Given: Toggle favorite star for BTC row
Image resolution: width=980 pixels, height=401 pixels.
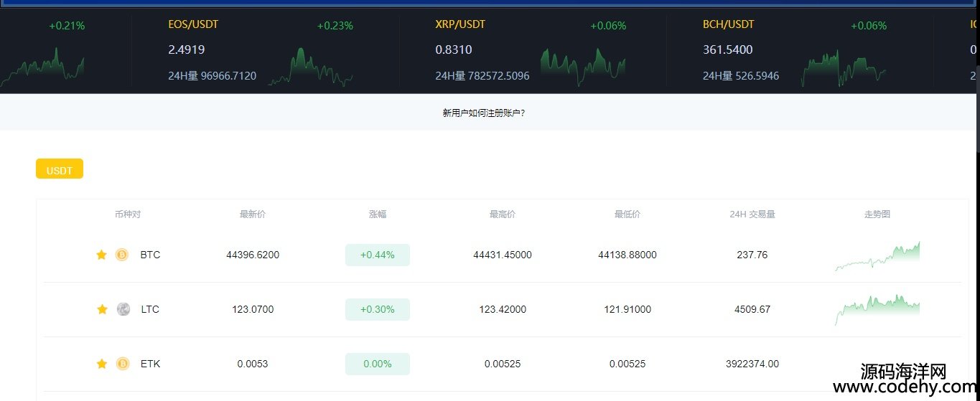Looking at the screenshot, I should [102, 255].
